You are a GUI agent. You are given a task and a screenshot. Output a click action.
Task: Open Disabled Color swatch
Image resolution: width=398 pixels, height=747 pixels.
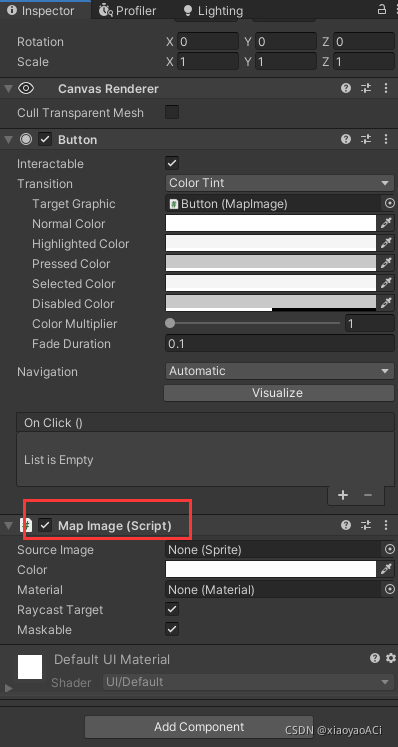click(271, 303)
